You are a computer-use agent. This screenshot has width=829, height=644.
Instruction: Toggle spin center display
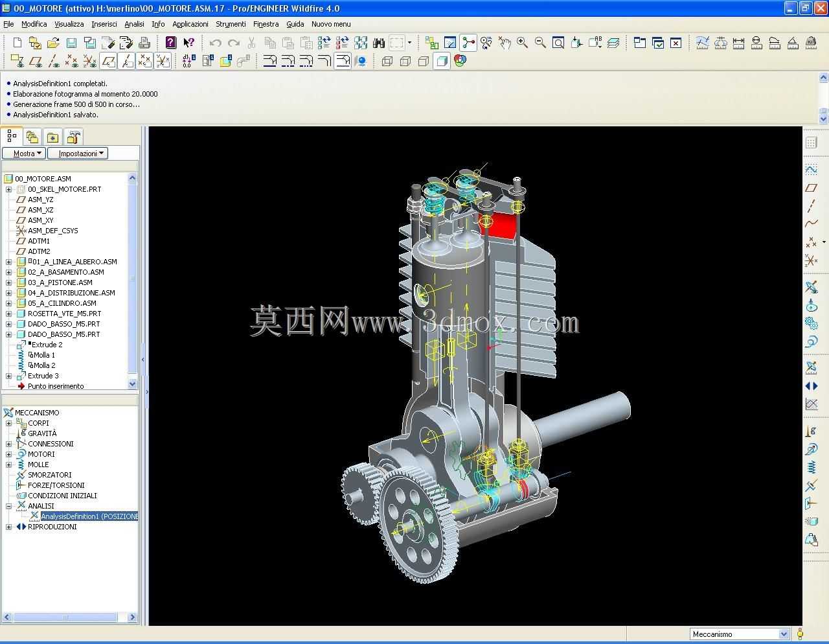468,43
